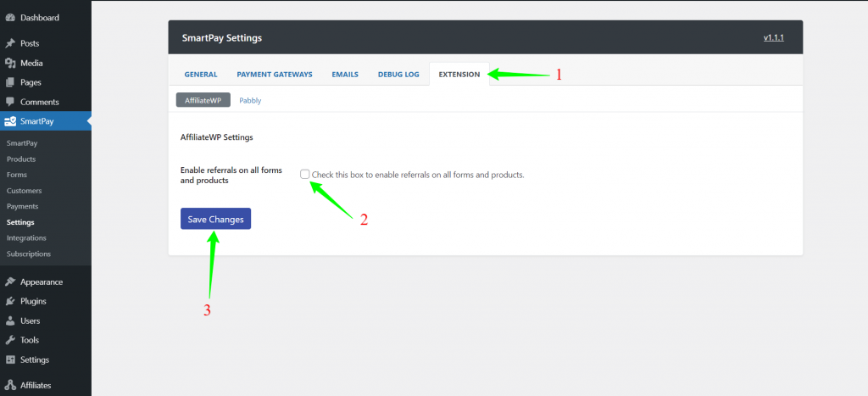Select the Extension tab
This screenshot has width=868, height=396.
click(x=459, y=75)
